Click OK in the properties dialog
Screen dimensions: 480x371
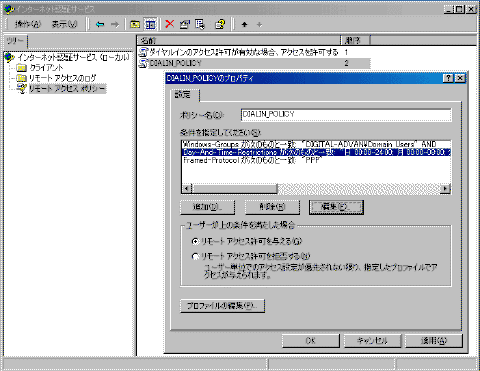(x=311, y=341)
